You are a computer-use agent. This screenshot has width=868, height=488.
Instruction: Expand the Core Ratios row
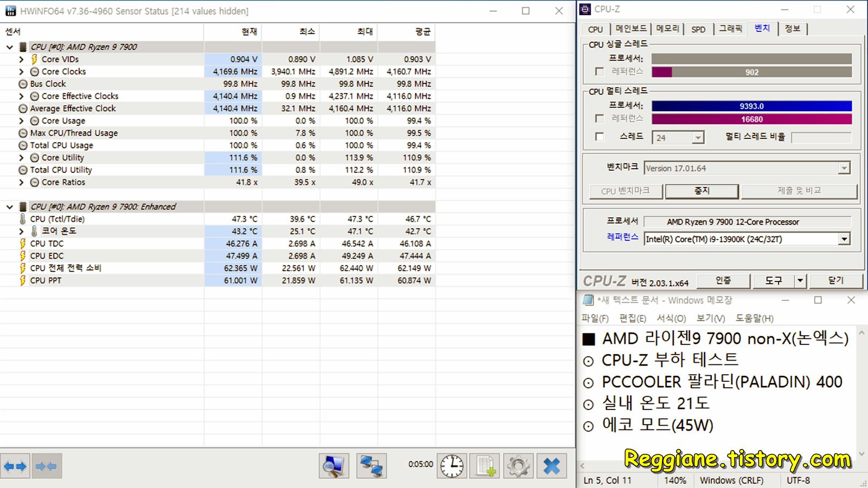(21, 182)
